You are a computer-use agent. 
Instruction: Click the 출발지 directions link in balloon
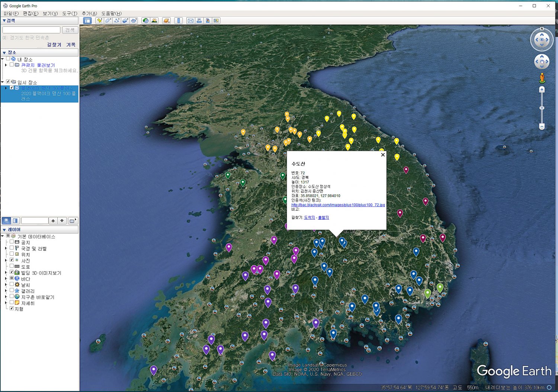click(323, 218)
